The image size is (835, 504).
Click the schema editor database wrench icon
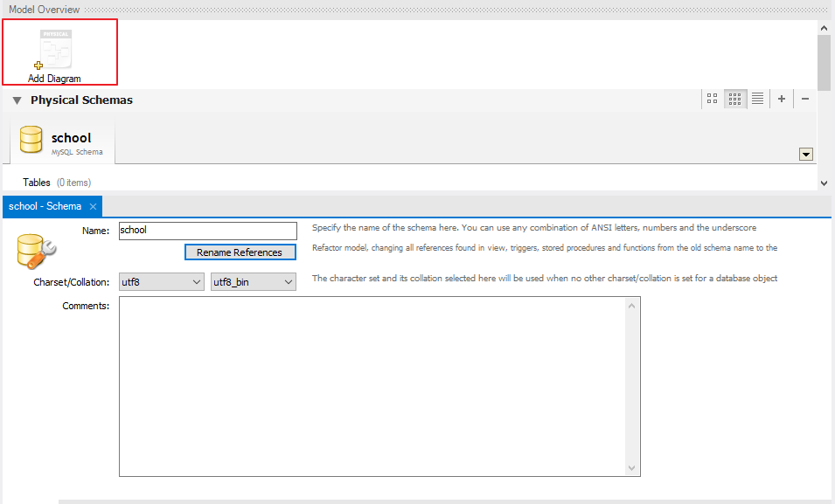pyautogui.click(x=36, y=250)
